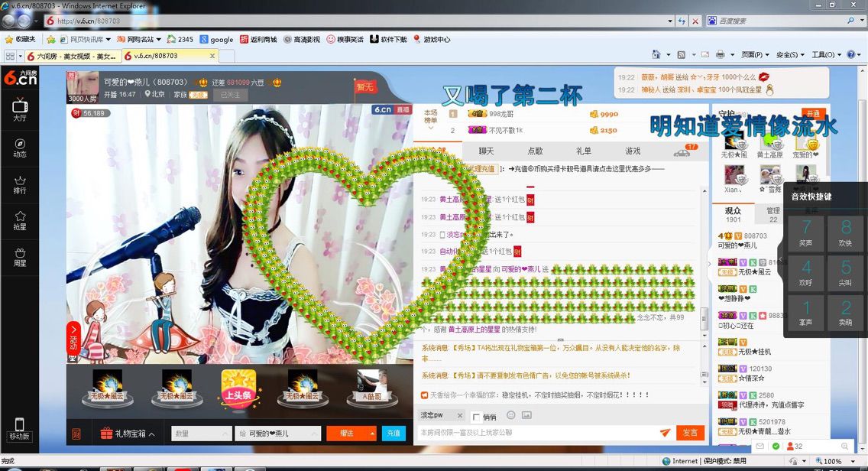Switch to the 游戏 games tab

632,151
